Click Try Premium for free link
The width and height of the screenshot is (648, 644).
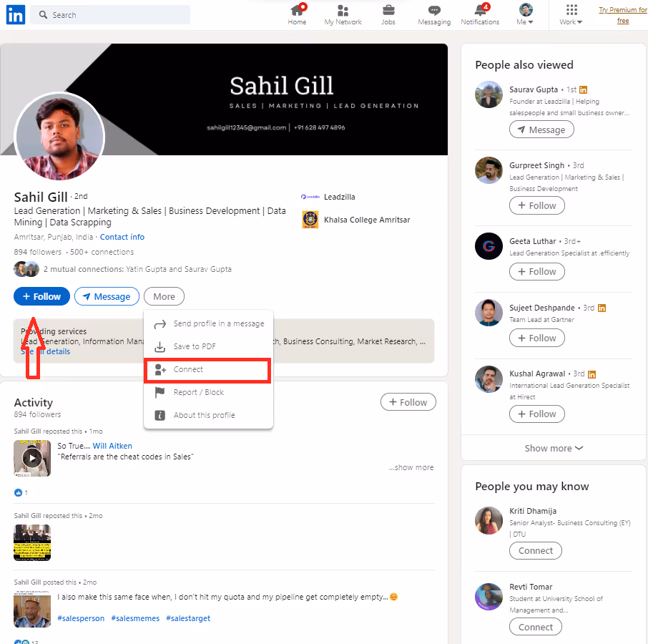tap(622, 15)
